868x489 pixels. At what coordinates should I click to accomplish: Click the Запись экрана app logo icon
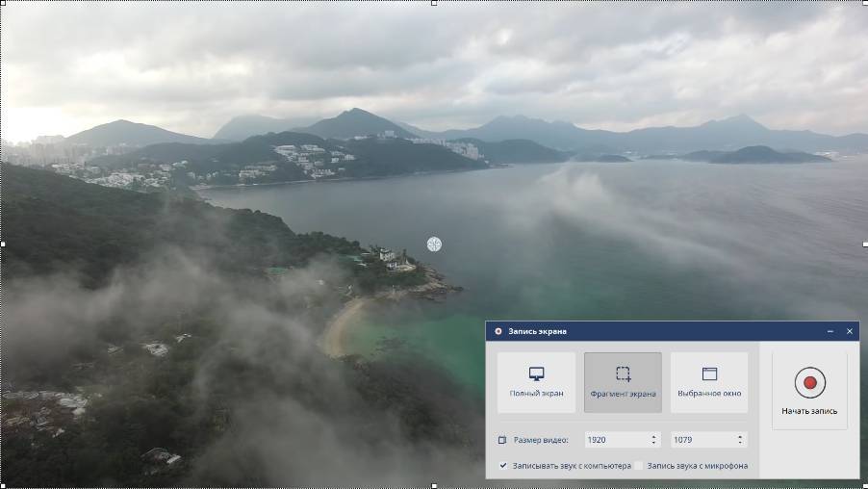498,331
